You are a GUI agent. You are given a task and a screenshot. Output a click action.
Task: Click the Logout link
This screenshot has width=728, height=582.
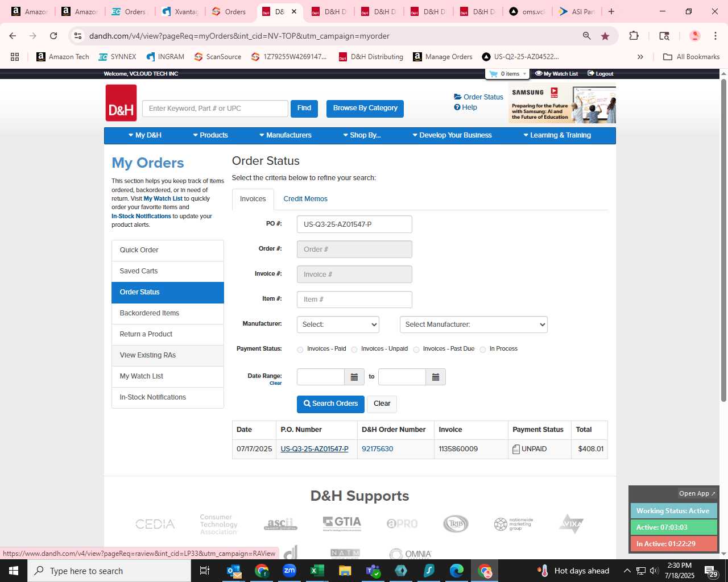pyautogui.click(x=601, y=74)
